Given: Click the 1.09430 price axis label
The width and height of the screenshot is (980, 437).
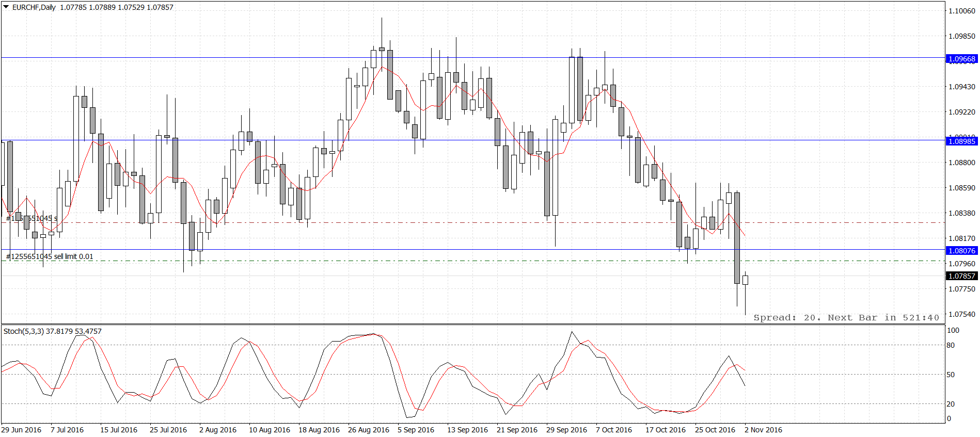Looking at the screenshot, I should click(x=962, y=87).
